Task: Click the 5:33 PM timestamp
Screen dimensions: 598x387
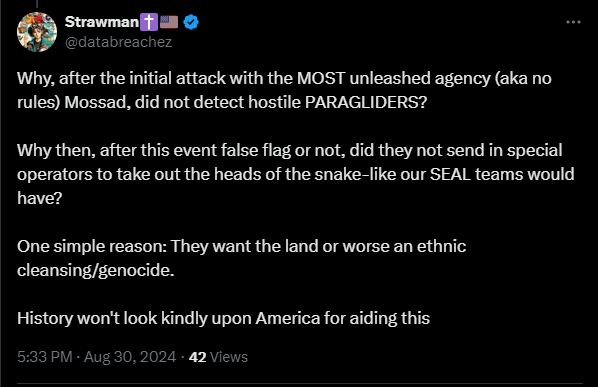Action: [45, 357]
